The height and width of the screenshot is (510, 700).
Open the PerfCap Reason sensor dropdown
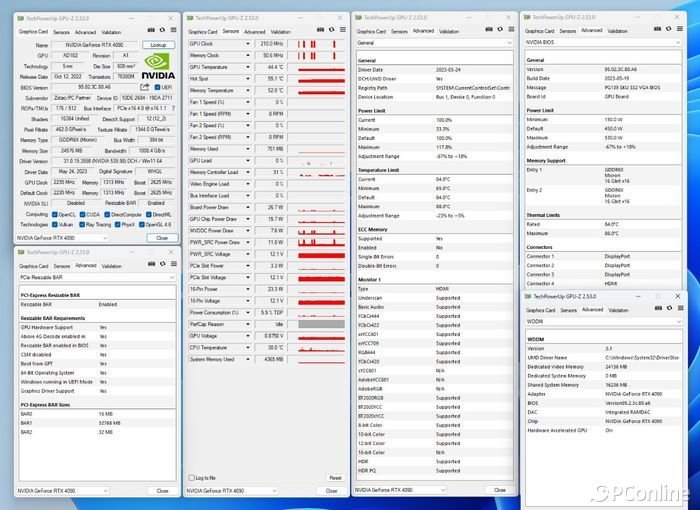click(x=248, y=324)
